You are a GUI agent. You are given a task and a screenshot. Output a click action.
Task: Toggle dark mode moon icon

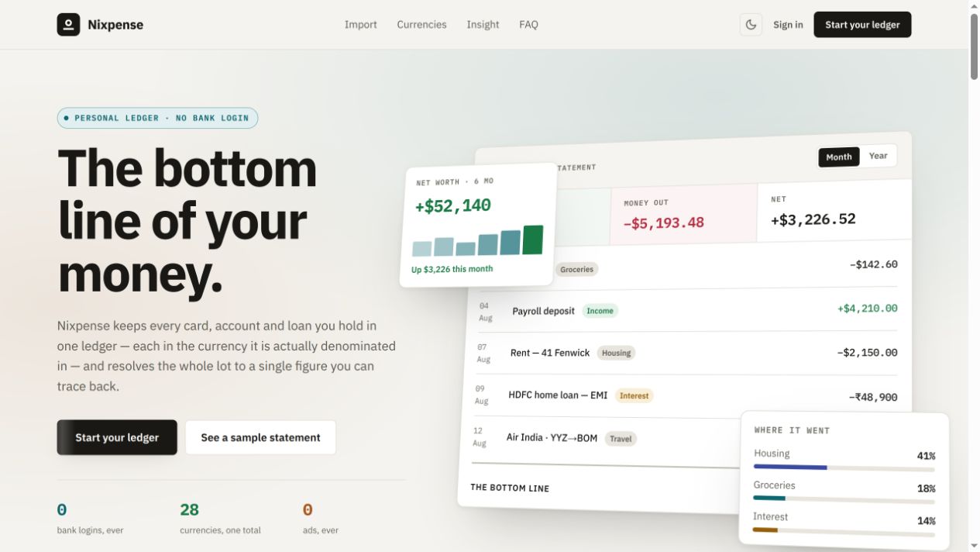coord(751,25)
